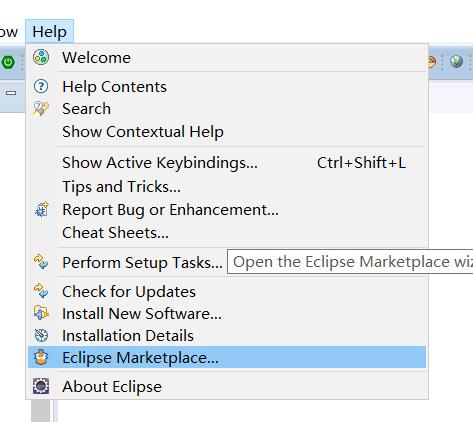
Task: Open Install New Software
Action: (x=227, y=314)
